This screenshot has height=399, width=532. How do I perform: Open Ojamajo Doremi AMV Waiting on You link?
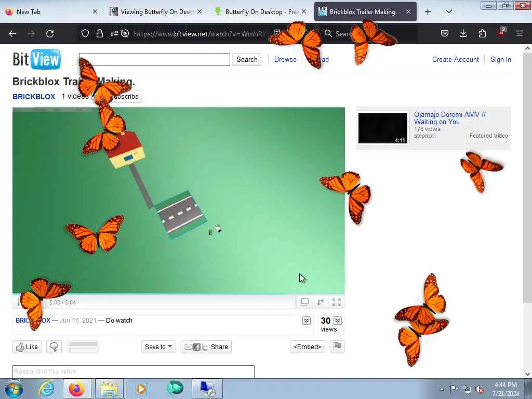point(449,118)
